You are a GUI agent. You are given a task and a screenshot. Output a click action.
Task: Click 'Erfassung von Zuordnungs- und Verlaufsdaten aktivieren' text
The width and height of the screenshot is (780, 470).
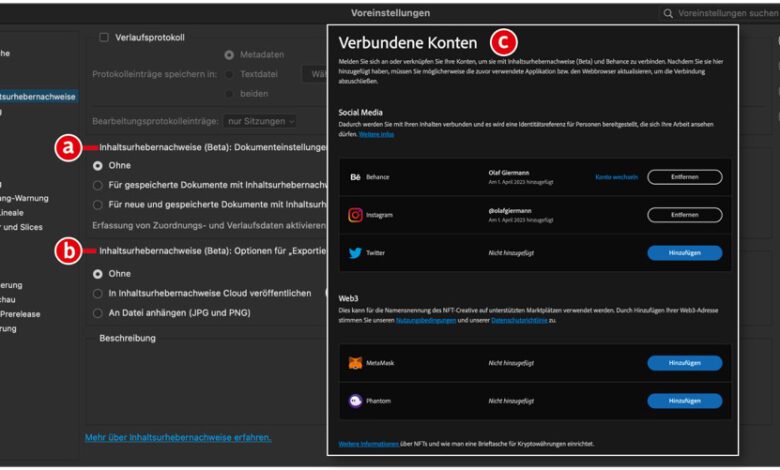pyautogui.click(x=209, y=226)
